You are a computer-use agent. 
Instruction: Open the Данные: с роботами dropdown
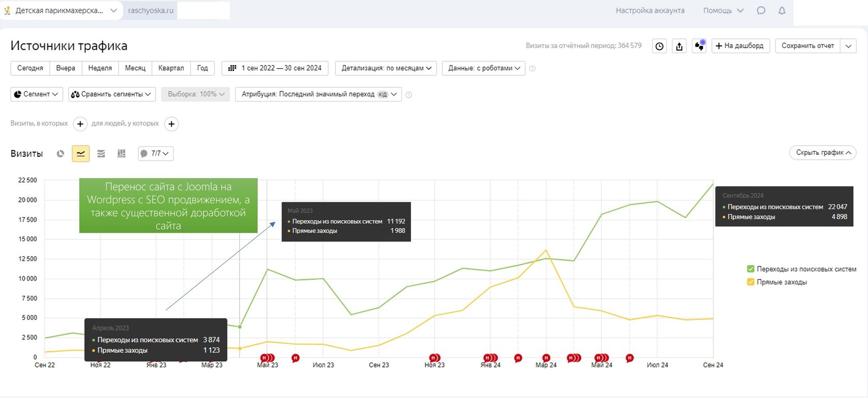point(484,68)
